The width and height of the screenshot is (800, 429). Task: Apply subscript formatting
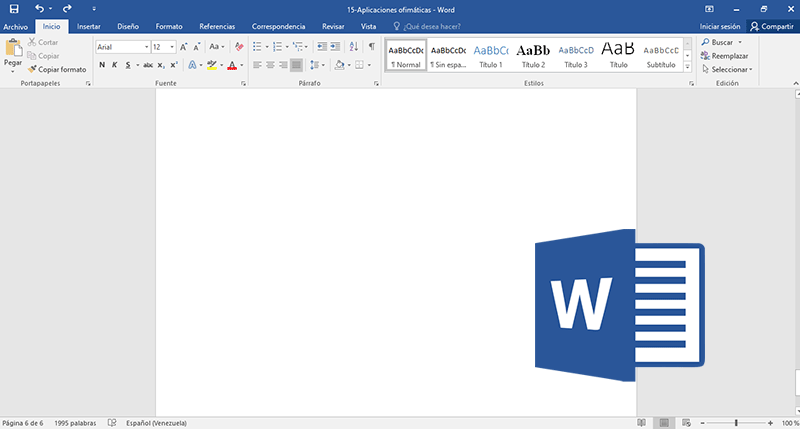click(161, 65)
